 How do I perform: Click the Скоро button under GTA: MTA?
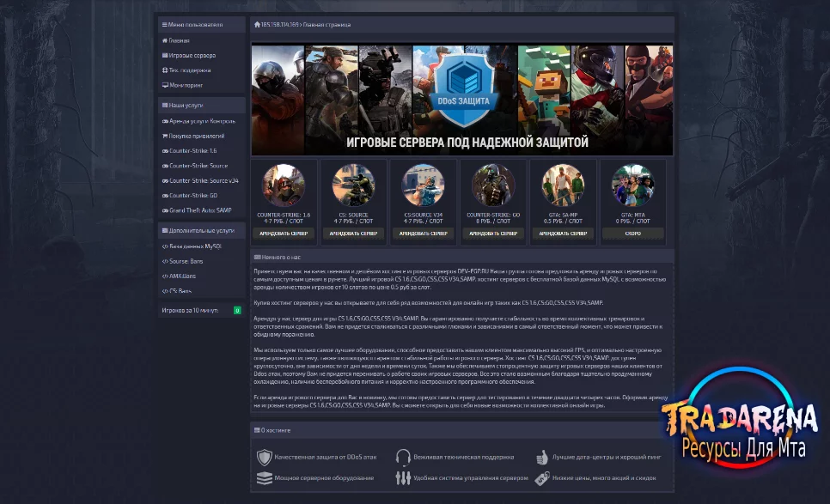point(632,234)
